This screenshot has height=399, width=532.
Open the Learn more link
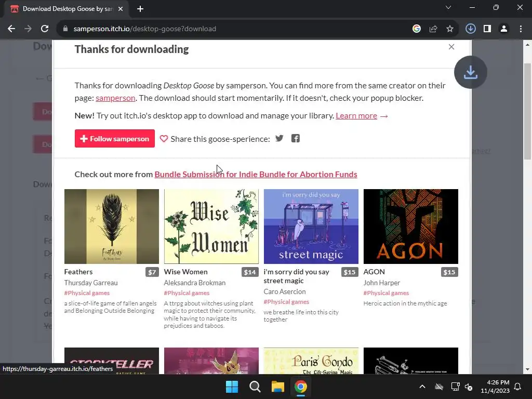(356, 116)
